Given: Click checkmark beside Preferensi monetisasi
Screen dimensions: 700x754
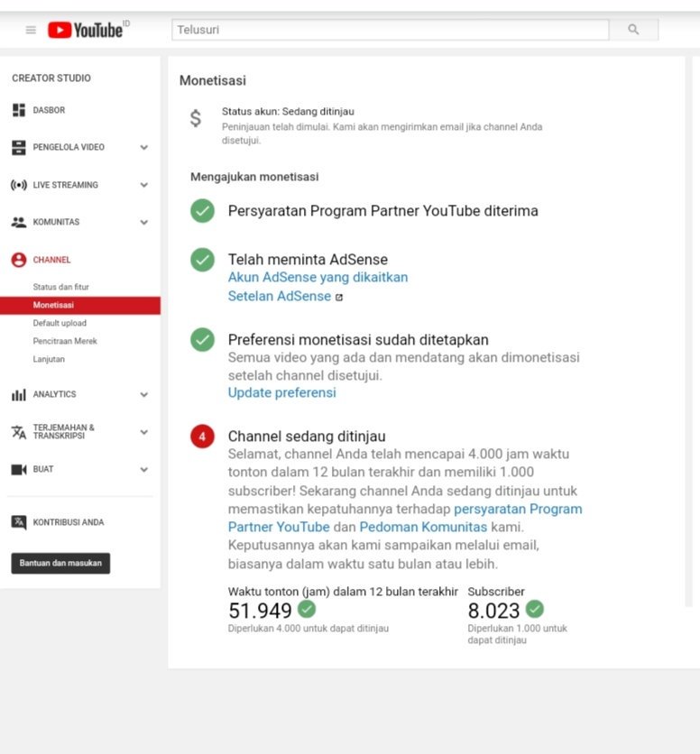Looking at the screenshot, I should click(x=203, y=339).
